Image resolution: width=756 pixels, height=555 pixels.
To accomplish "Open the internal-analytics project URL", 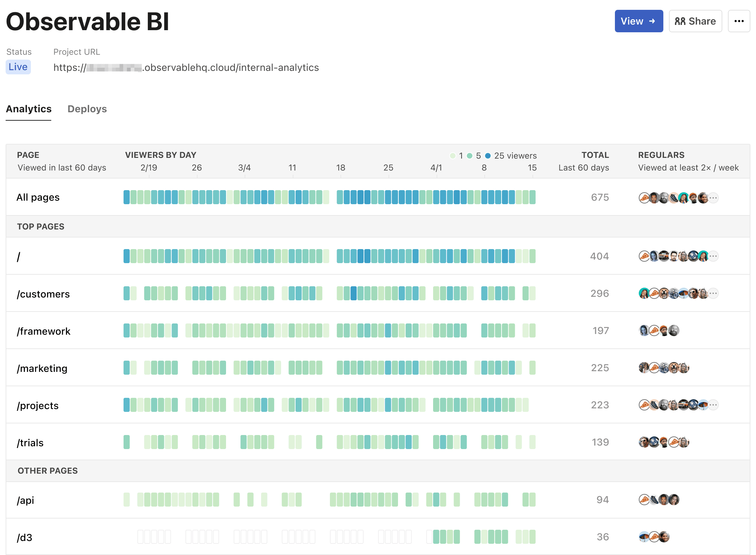I will coord(186,67).
